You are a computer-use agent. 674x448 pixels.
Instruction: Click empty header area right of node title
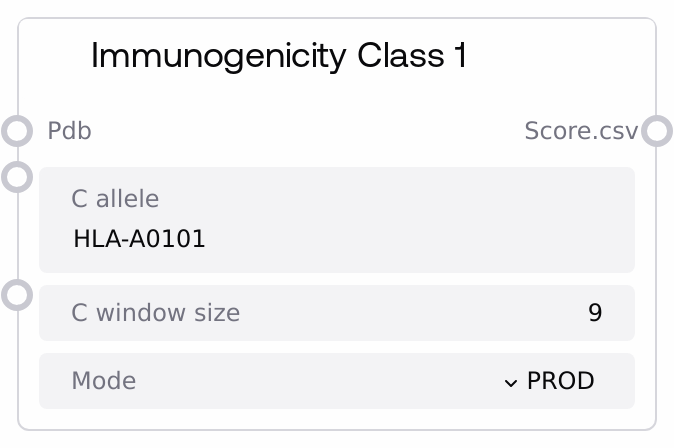pyautogui.click(x=560, y=56)
